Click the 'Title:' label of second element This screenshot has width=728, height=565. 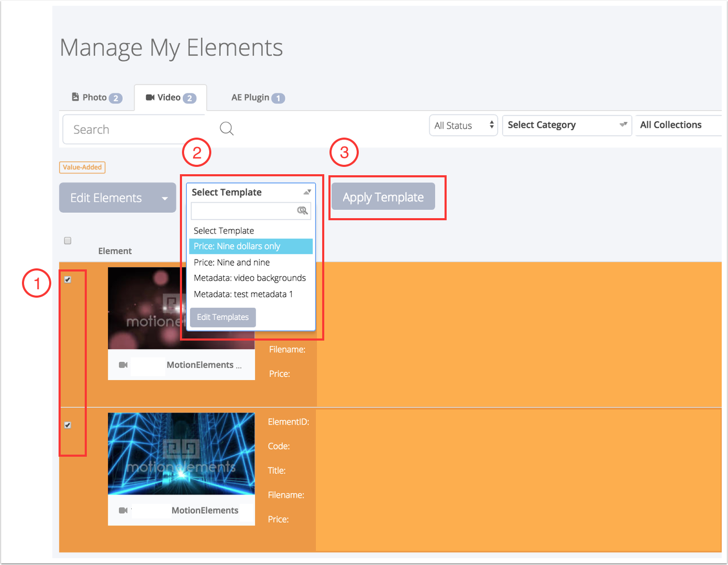click(277, 470)
